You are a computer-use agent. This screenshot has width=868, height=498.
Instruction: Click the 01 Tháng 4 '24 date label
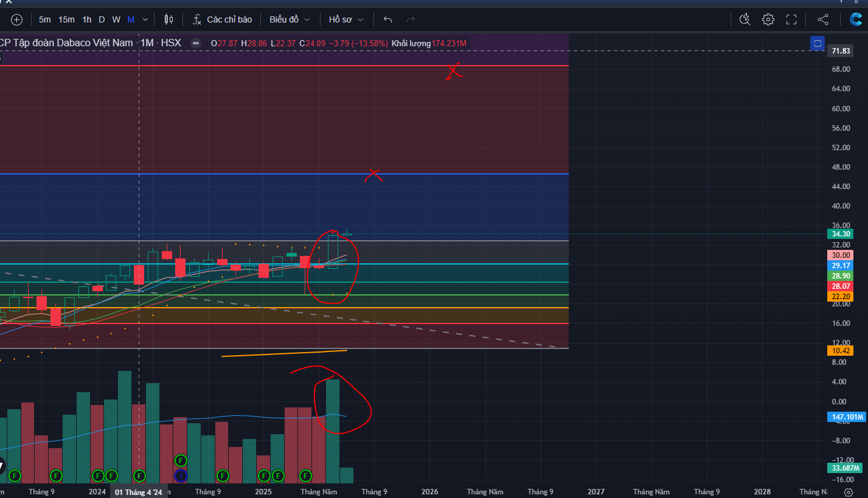point(139,492)
